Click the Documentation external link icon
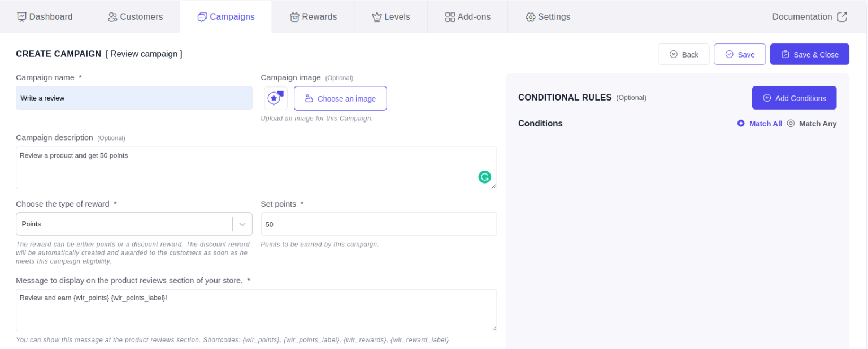The image size is (868, 349). pyautogui.click(x=842, y=17)
